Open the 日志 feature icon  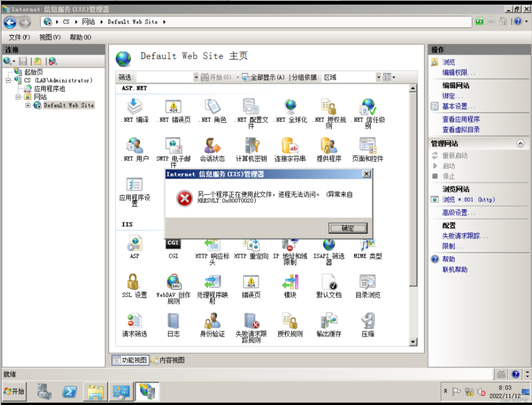tap(173, 321)
